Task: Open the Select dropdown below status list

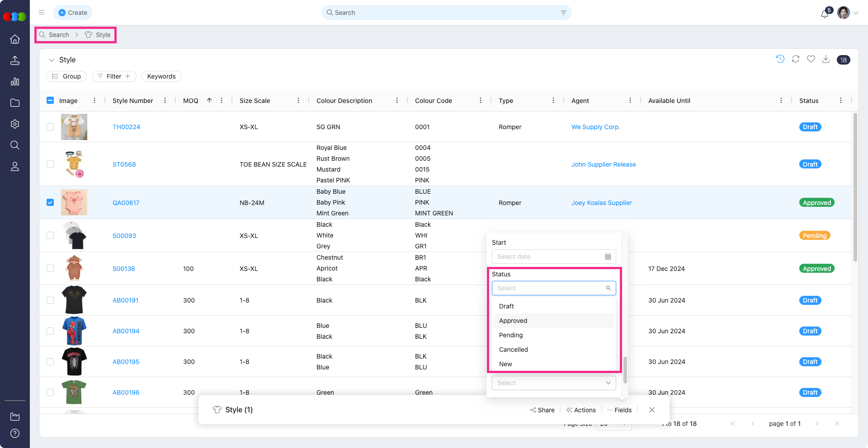Action: [x=553, y=383]
